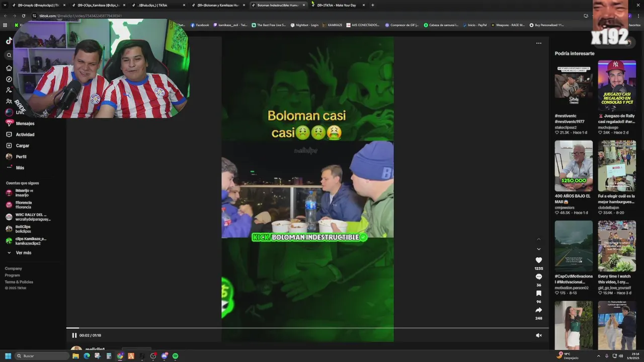This screenshot has height=362, width=644.
Task: Open the Windows Start menu
Action: (x=8, y=356)
